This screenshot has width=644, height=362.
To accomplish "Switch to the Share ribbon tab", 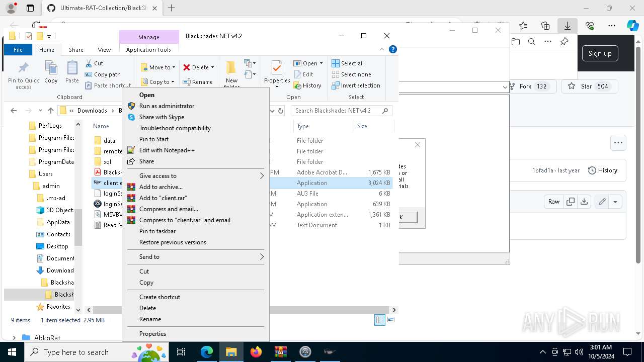I will point(76,50).
